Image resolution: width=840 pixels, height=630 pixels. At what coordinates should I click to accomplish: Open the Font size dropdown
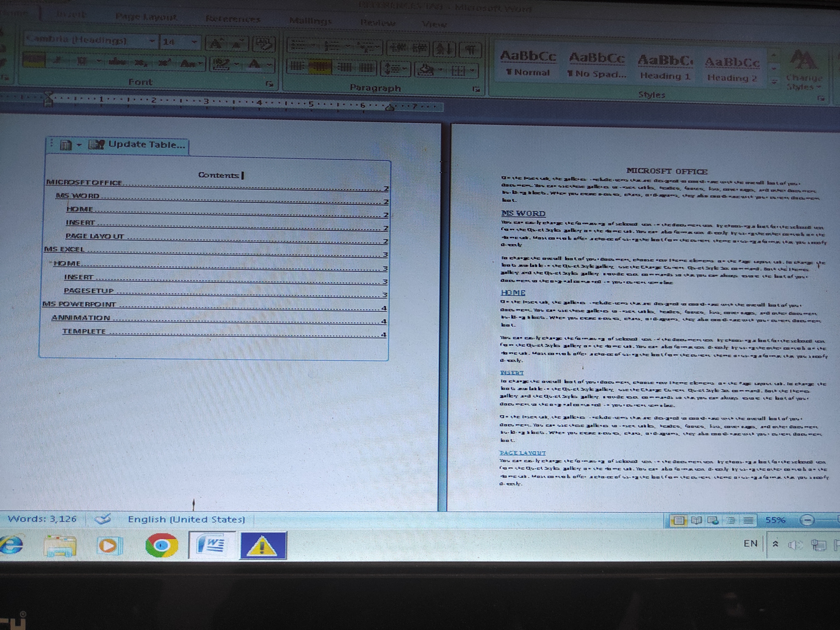194,42
